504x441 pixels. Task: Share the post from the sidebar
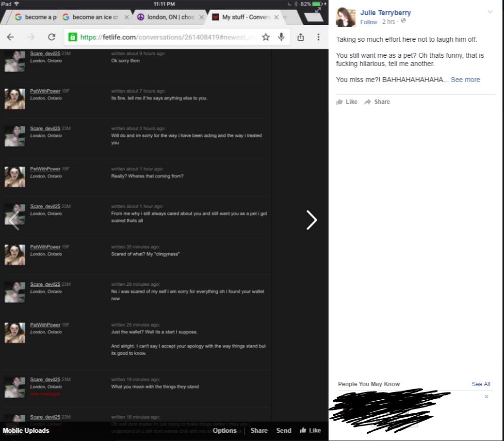coord(377,101)
